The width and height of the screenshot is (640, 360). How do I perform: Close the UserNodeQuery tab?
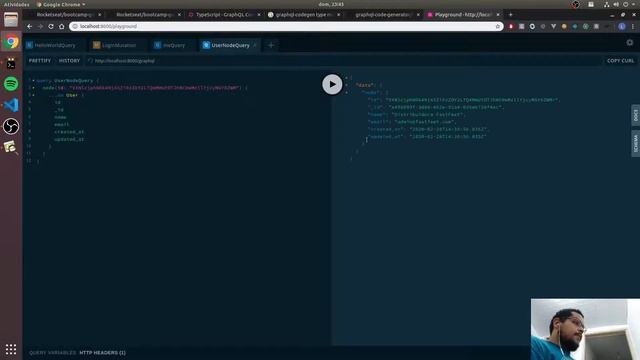[x=255, y=45]
